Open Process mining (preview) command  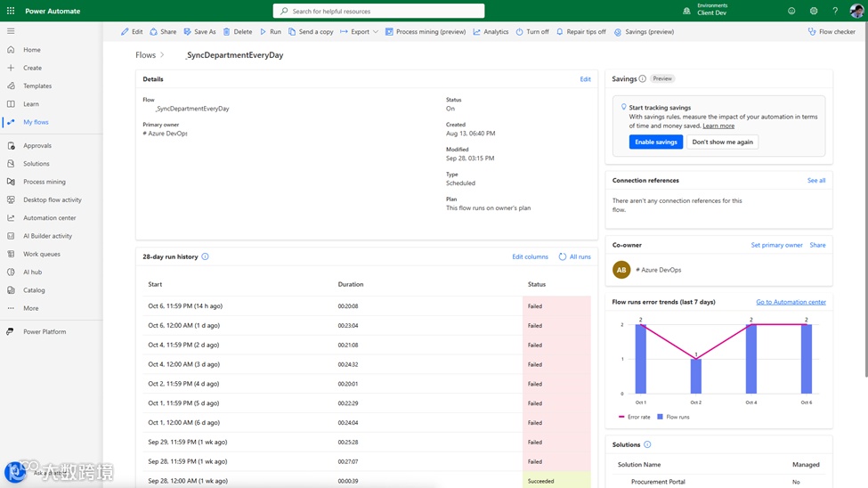[x=426, y=31]
